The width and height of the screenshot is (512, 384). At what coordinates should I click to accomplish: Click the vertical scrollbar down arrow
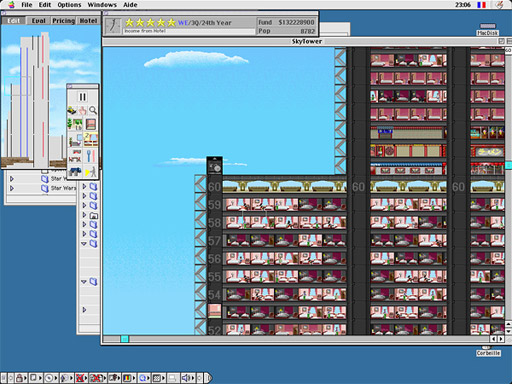[508, 331]
